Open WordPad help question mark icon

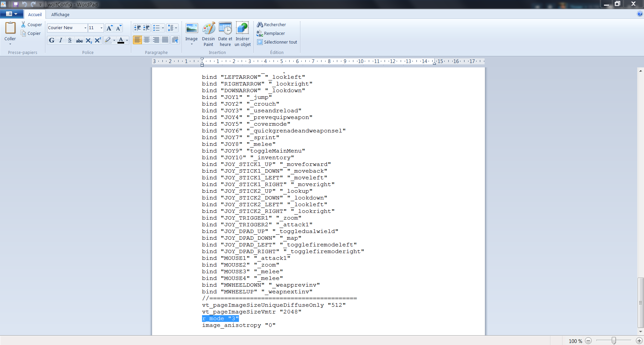tap(640, 14)
